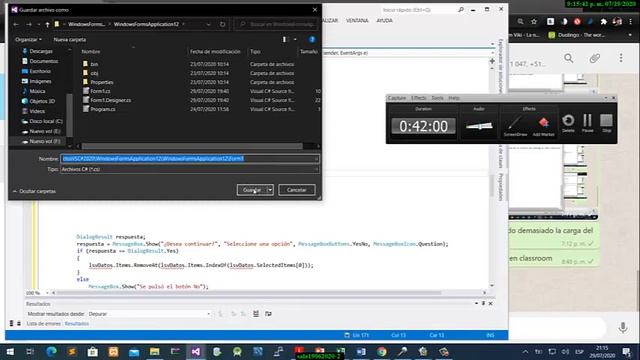The width and height of the screenshot is (640, 360).
Task: Change the file view layout icon
Action: coord(284,40)
